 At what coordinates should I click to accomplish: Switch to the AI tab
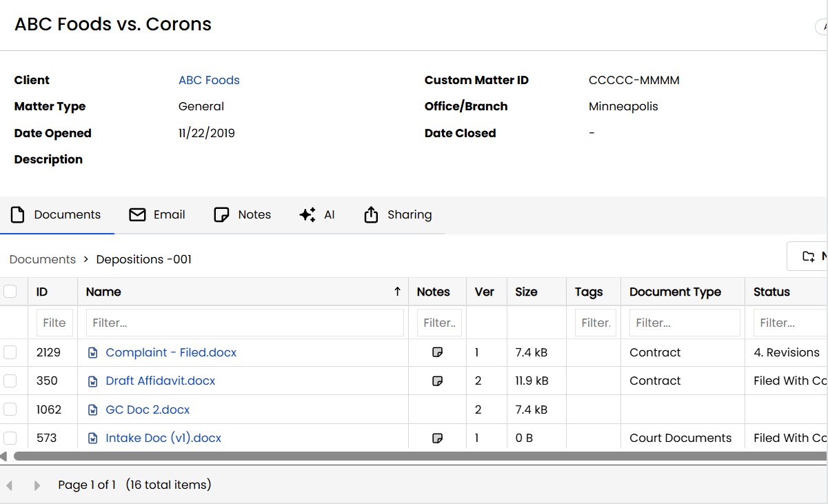click(317, 214)
